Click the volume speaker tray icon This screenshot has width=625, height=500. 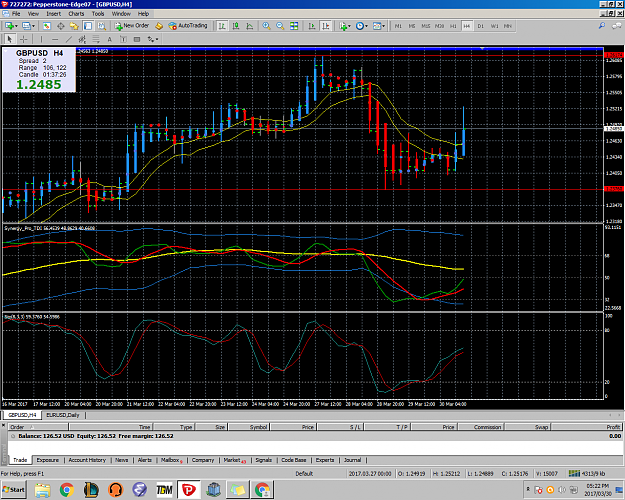coord(562,490)
